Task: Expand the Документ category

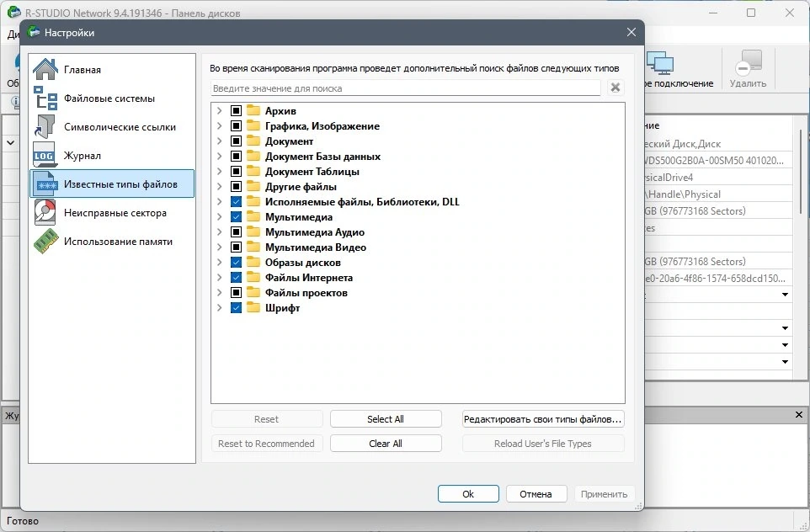Action: point(220,141)
